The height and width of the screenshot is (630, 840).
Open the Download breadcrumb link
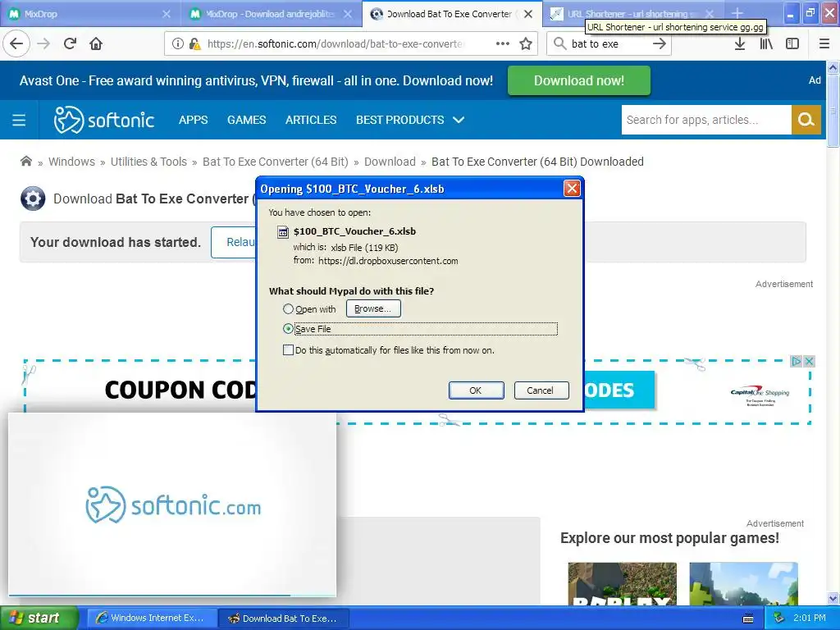[x=390, y=162]
